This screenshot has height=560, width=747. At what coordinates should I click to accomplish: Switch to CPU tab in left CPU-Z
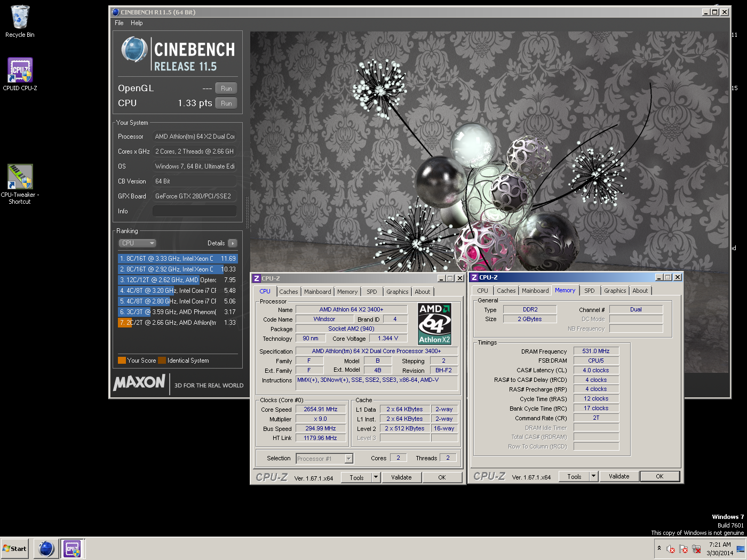pyautogui.click(x=265, y=291)
